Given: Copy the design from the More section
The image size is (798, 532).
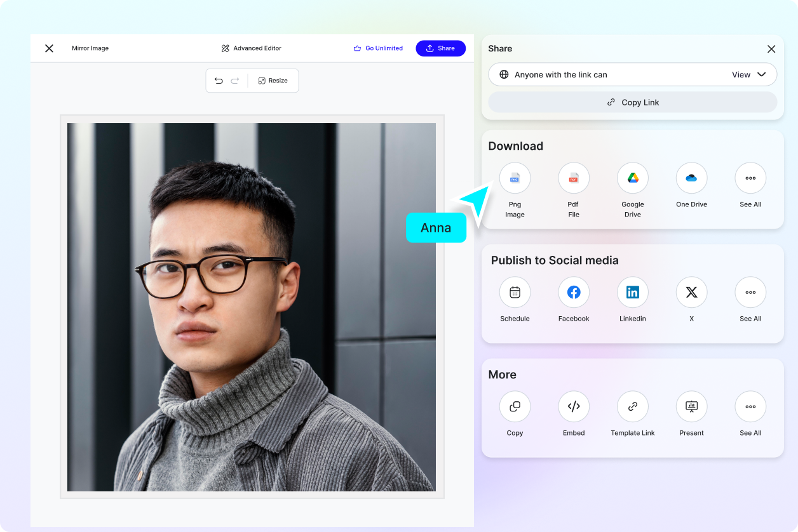Looking at the screenshot, I should (515, 406).
